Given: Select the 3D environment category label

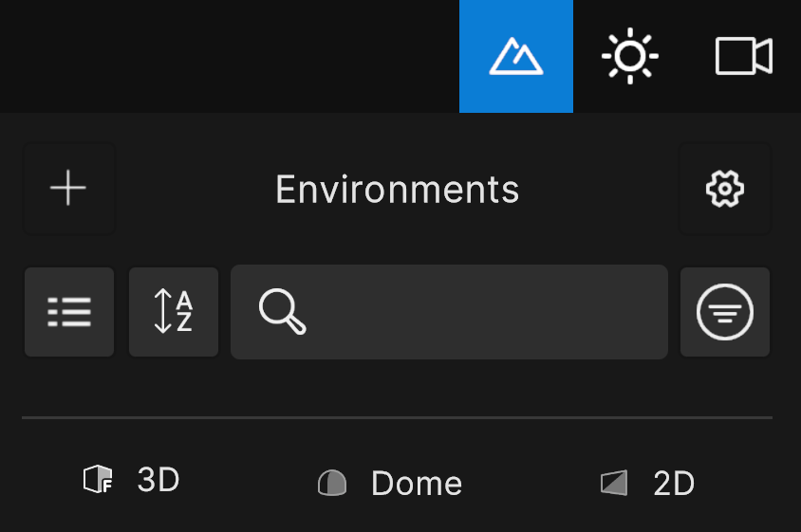Looking at the screenshot, I should (158, 481).
